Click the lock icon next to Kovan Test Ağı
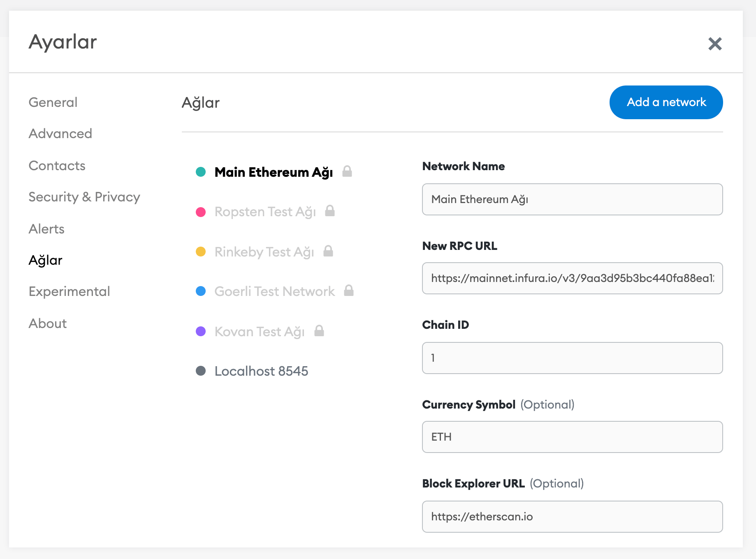756x559 pixels. coord(319,331)
